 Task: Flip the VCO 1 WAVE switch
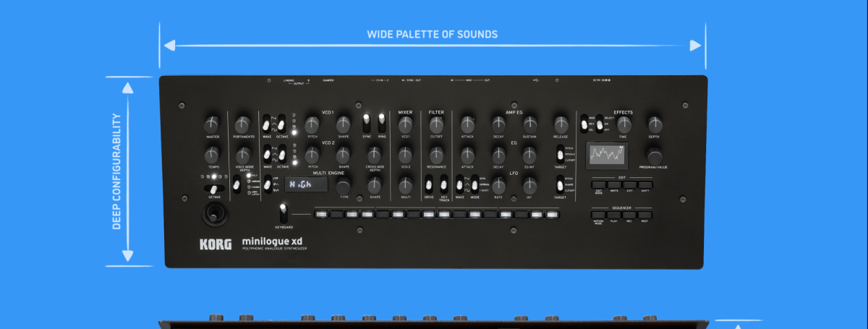coord(266,122)
